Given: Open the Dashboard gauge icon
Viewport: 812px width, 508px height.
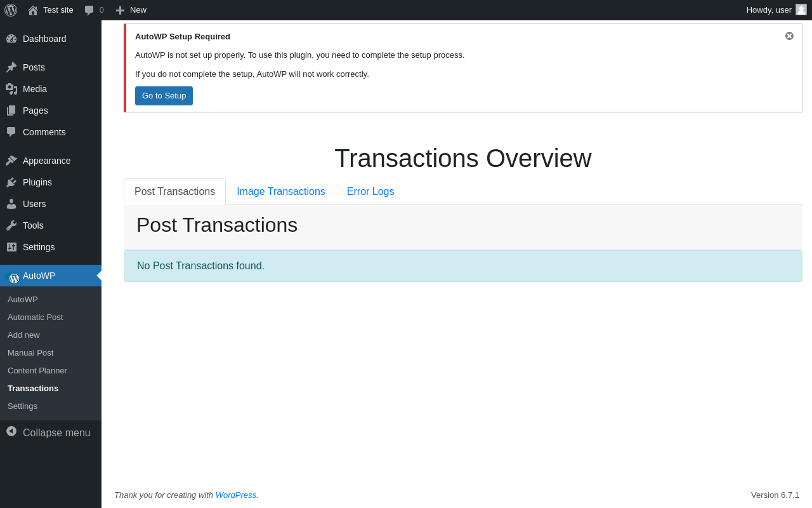Looking at the screenshot, I should pos(11,39).
